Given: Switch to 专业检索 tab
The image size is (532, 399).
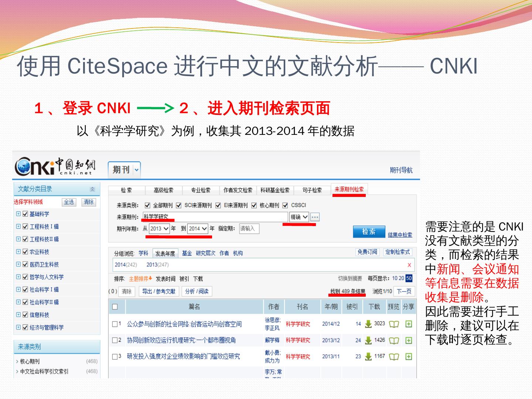Looking at the screenshot, I should [x=201, y=190].
